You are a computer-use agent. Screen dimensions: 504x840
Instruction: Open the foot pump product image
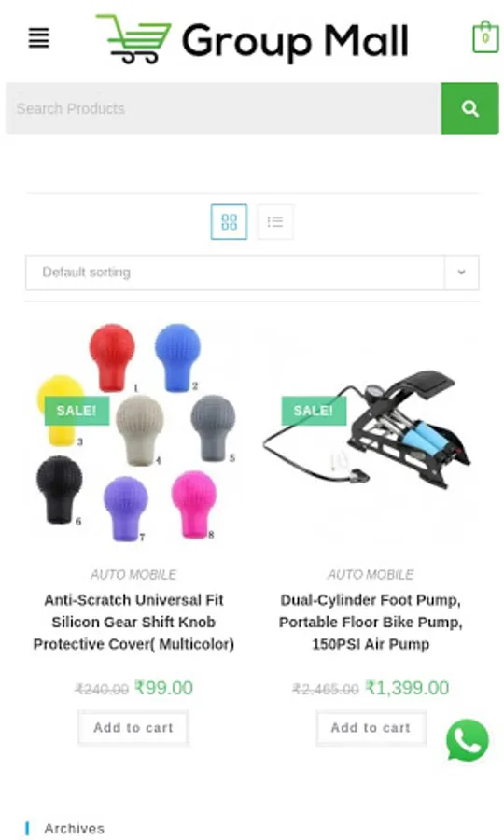tap(371, 432)
